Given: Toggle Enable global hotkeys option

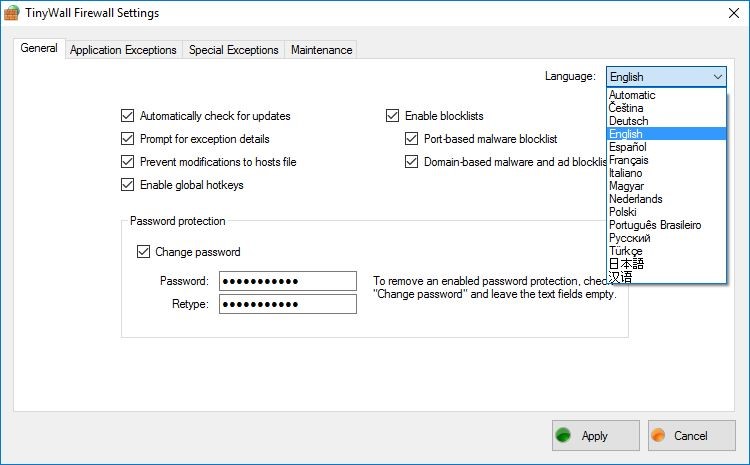Looking at the screenshot, I should (x=127, y=185).
